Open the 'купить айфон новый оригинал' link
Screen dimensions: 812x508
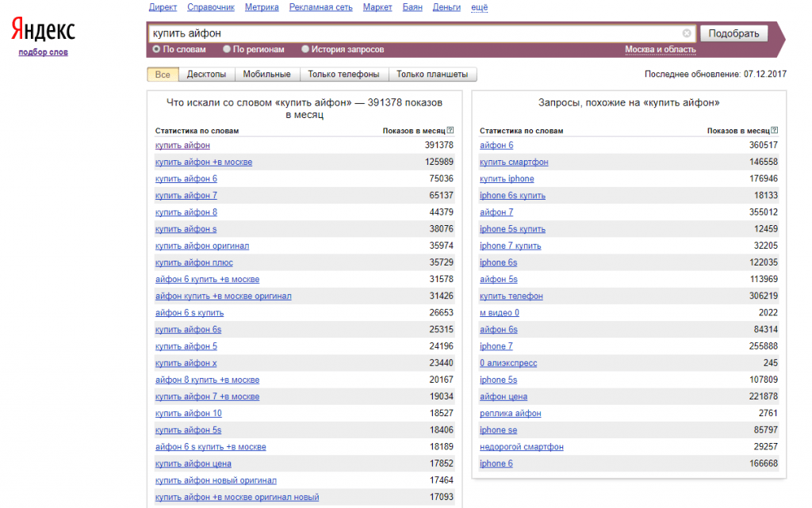216,480
